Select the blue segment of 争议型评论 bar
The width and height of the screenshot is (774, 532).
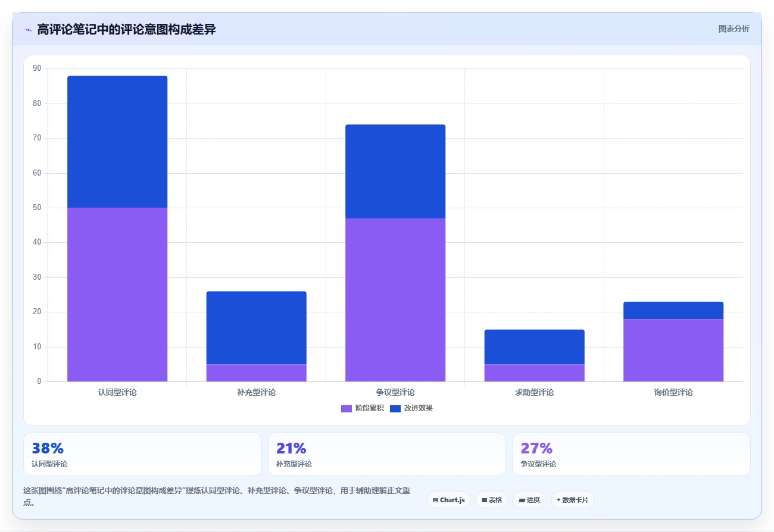pyautogui.click(x=395, y=171)
